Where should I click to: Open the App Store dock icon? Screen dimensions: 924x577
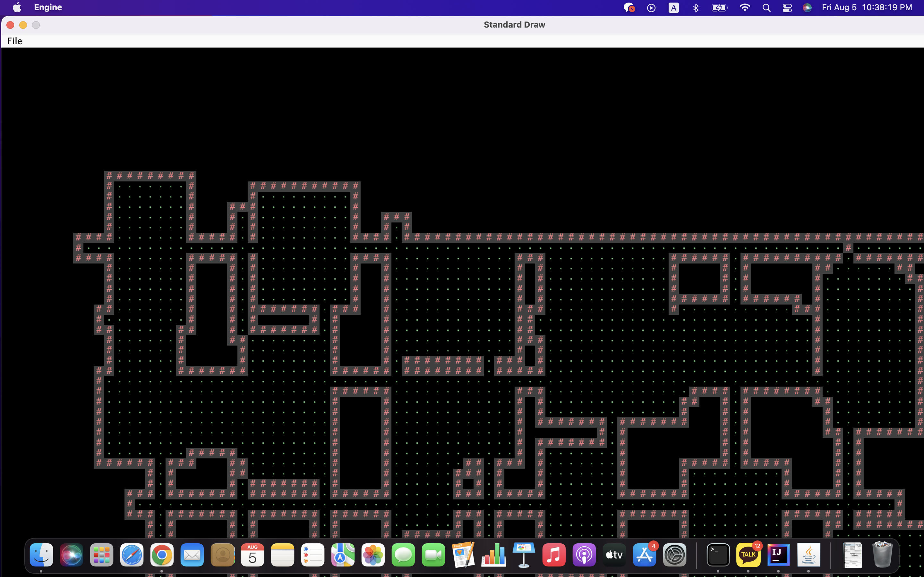pyautogui.click(x=644, y=555)
